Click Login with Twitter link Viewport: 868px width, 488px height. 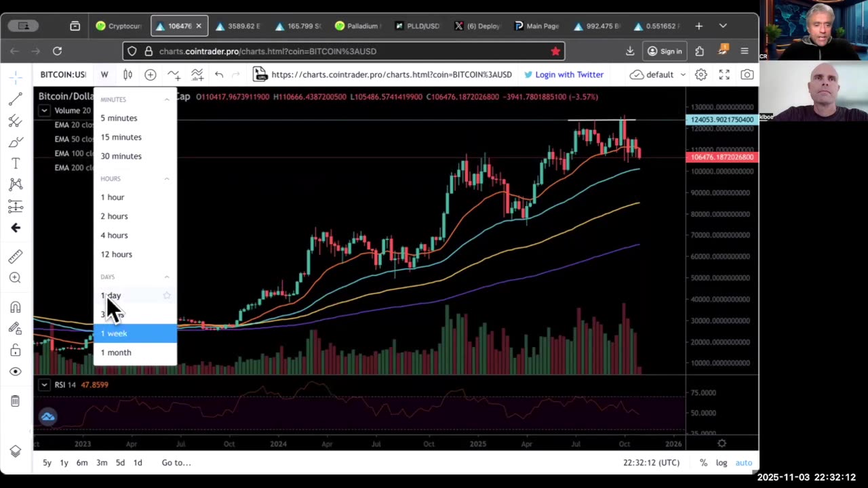[563, 75]
